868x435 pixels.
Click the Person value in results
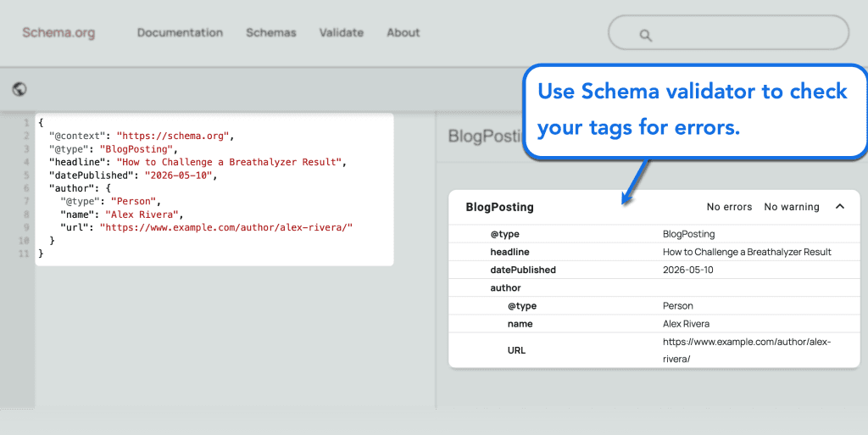[677, 306]
